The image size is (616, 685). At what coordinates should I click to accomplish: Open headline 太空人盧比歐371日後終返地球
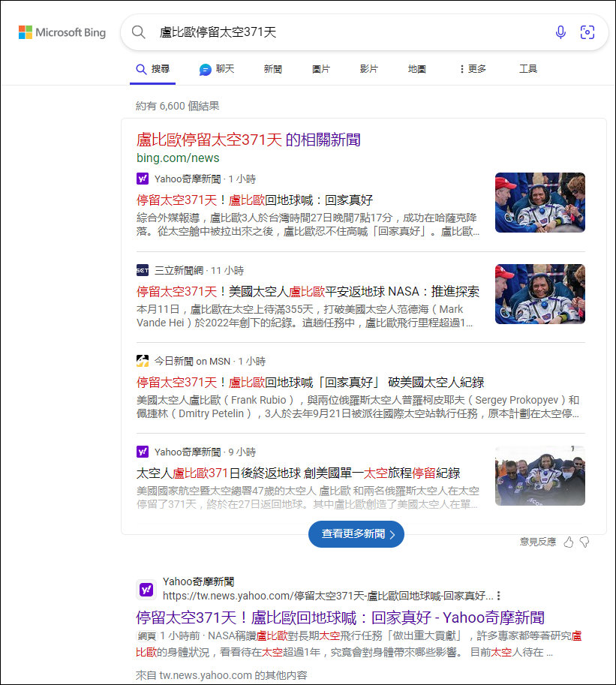[x=299, y=473]
